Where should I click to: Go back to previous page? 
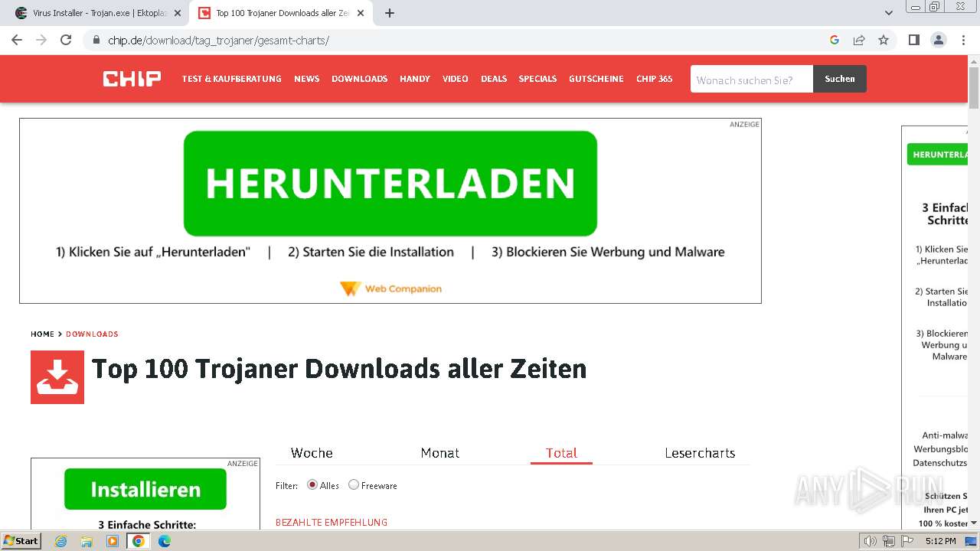[x=17, y=40]
